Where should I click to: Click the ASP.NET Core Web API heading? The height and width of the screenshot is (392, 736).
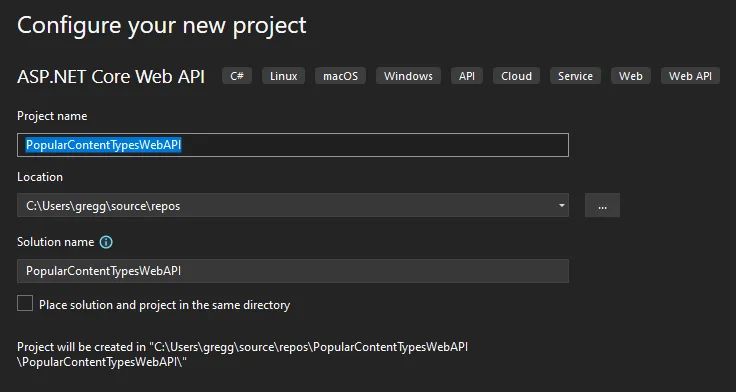(111, 77)
